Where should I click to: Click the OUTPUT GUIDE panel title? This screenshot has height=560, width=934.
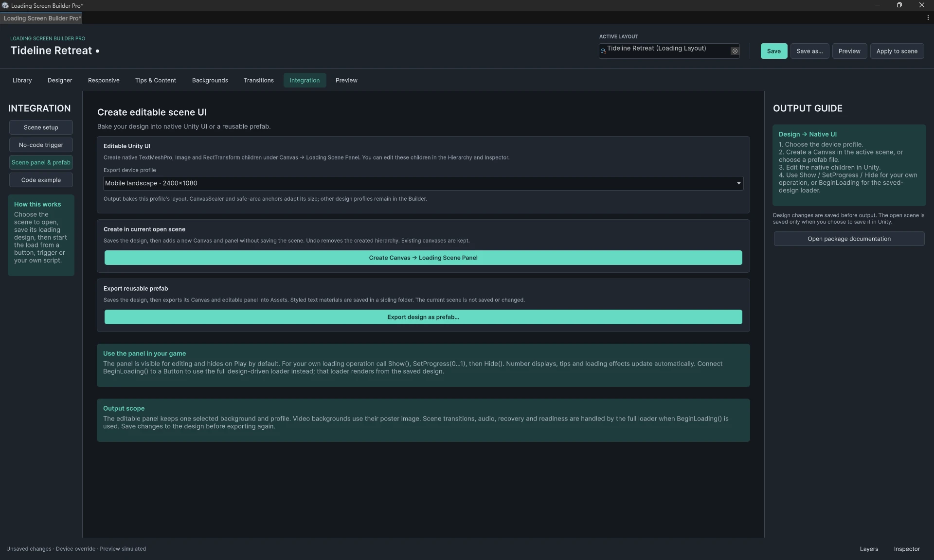[x=808, y=108]
